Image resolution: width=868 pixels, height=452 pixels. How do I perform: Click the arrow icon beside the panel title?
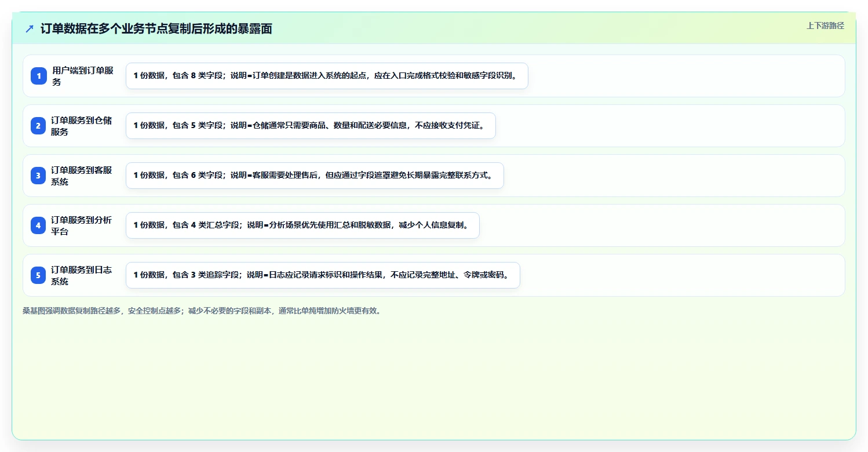pos(30,28)
